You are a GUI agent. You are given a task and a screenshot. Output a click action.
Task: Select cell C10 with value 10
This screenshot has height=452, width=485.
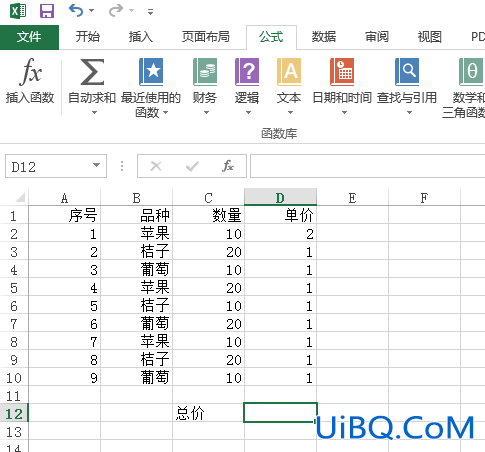coord(208,377)
